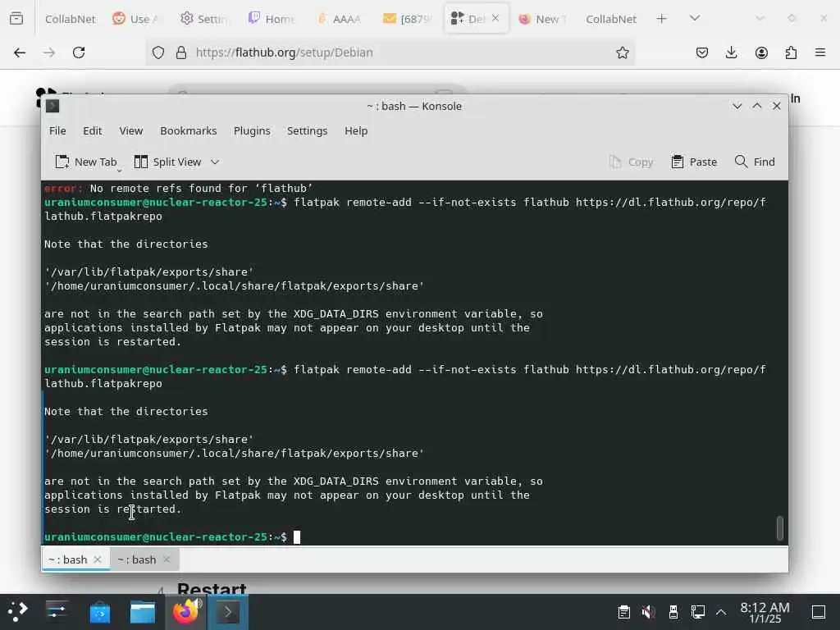This screenshot has width=840, height=630.
Task: Open the Firefox view recent browsing icon
Action: pyautogui.click(x=16, y=19)
